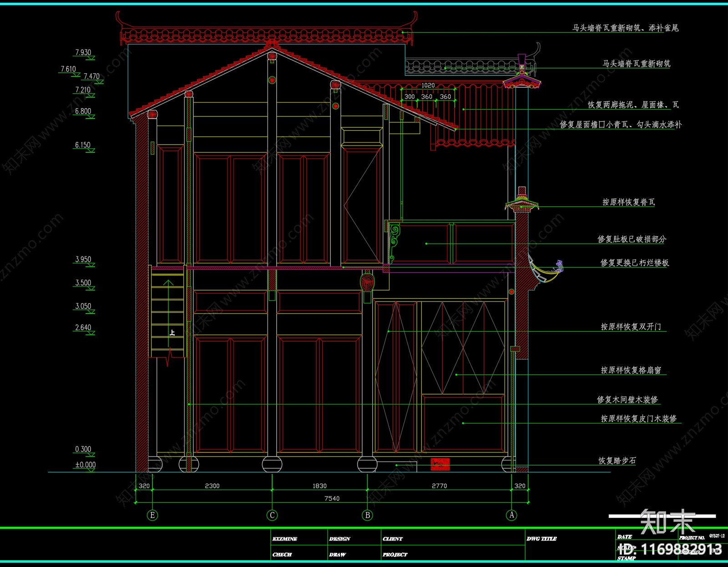Select the 320 dimension near axis E
Viewport: 728px width, 567px height.
click(144, 486)
